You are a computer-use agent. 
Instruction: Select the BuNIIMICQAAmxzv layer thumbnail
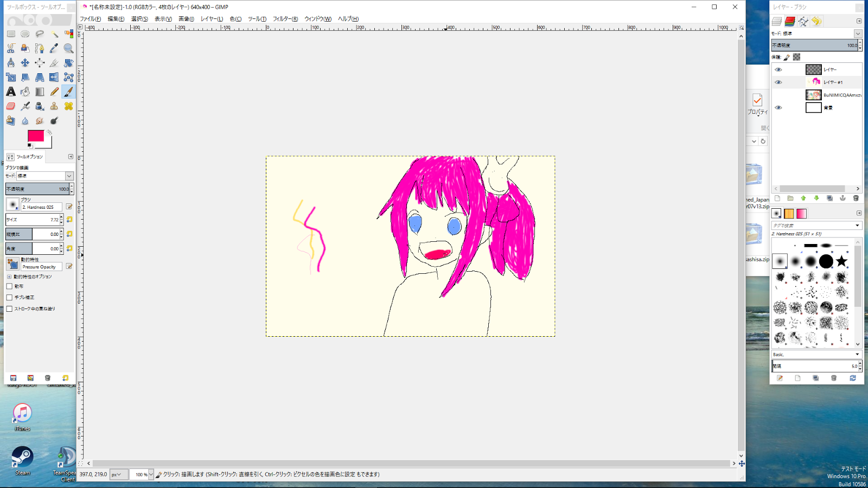pyautogui.click(x=813, y=95)
